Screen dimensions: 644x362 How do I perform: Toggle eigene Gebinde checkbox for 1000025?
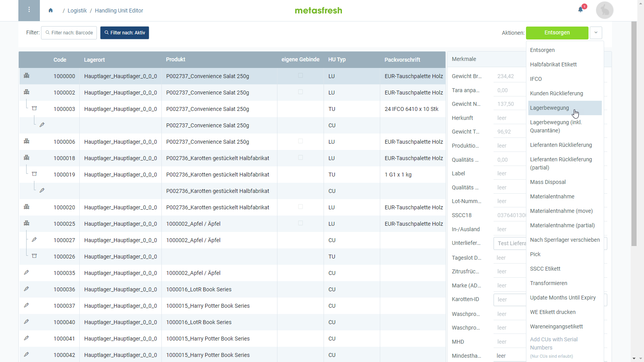pos(300,223)
